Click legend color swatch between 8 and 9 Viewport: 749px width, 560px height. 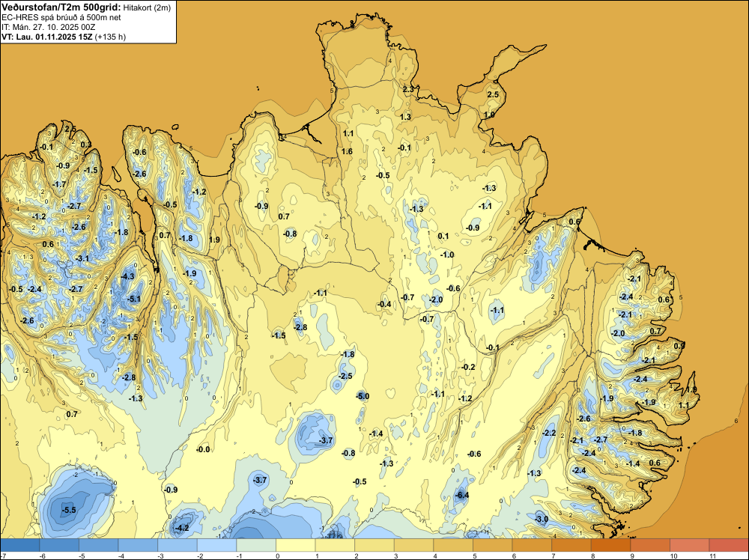point(610,545)
